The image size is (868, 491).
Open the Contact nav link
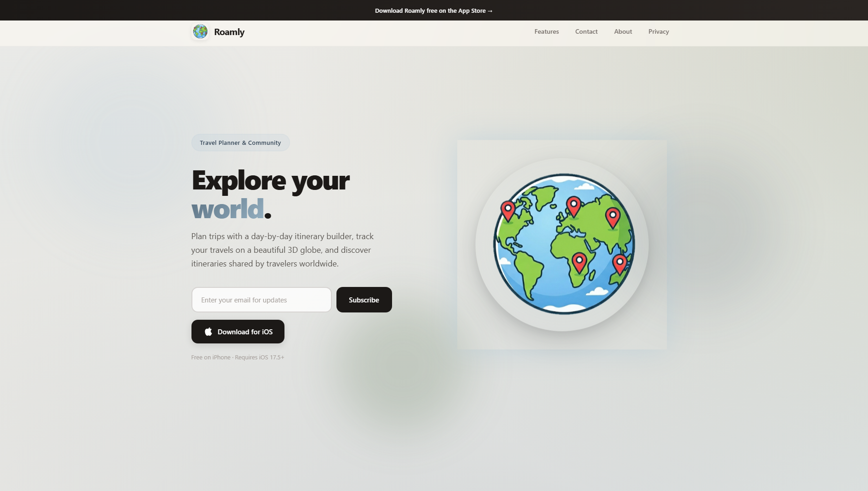(586, 31)
